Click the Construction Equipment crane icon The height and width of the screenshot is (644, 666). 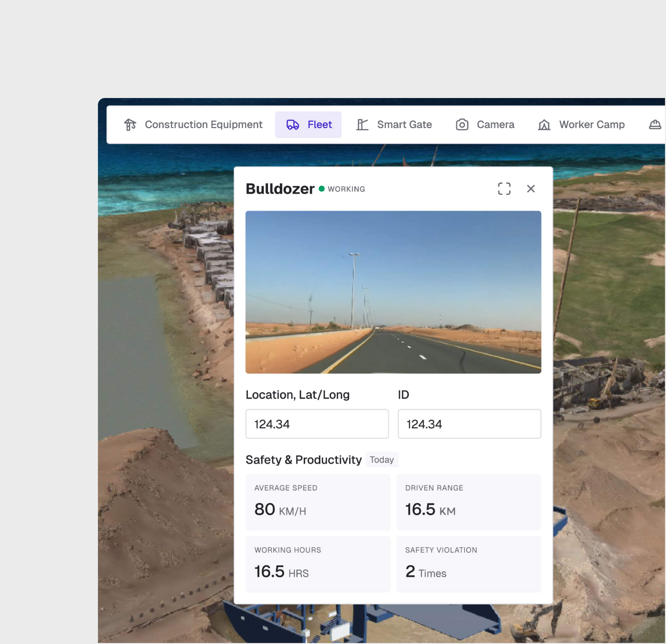tap(130, 125)
